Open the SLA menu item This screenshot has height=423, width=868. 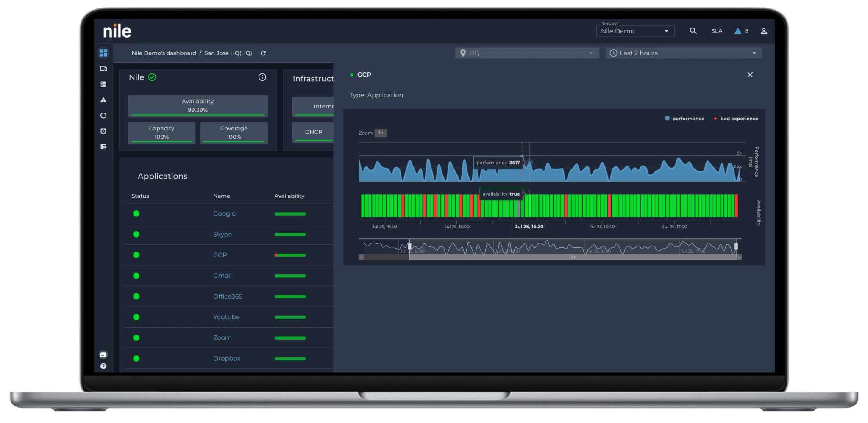coord(717,31)
